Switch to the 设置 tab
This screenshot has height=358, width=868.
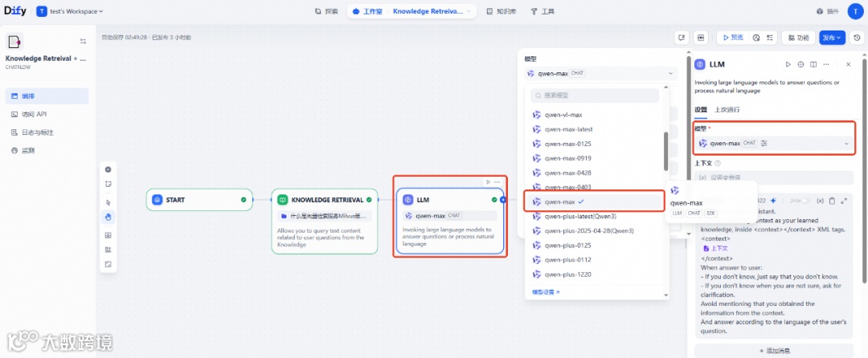tap(701, 109)
